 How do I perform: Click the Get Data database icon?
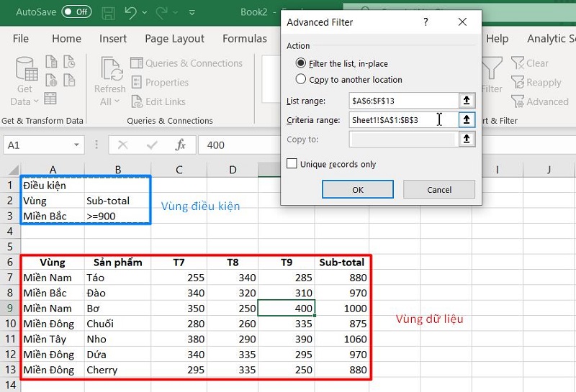pyautogui.click(x=24, y=69)
